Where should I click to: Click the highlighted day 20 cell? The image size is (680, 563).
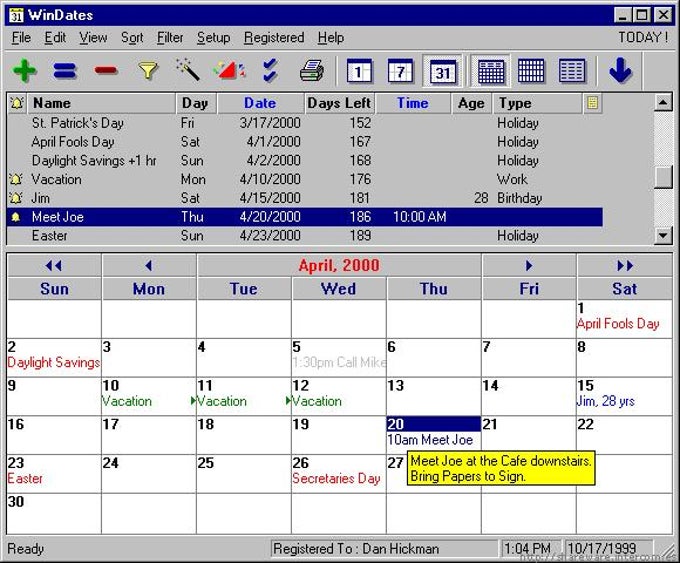(433, 435)
